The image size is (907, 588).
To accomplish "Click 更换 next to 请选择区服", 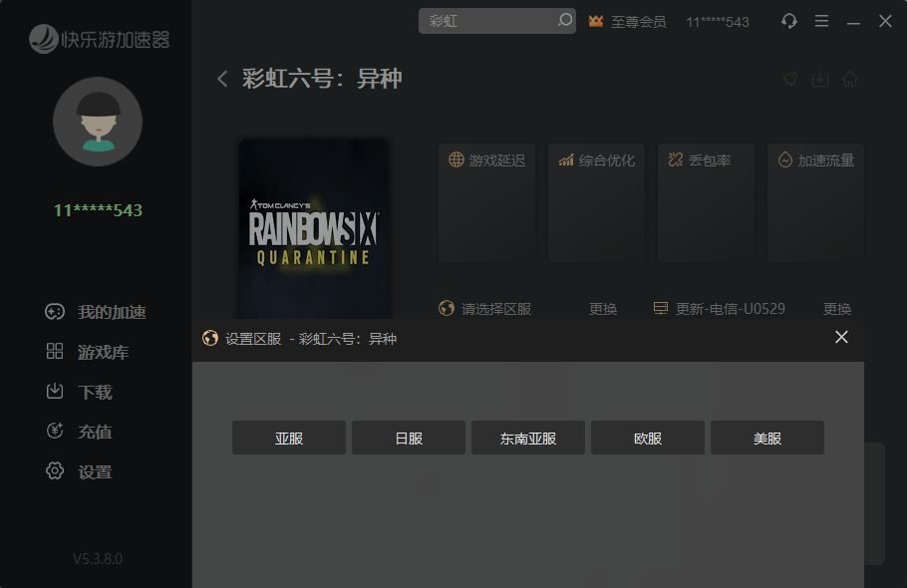I will coord(603,309).
